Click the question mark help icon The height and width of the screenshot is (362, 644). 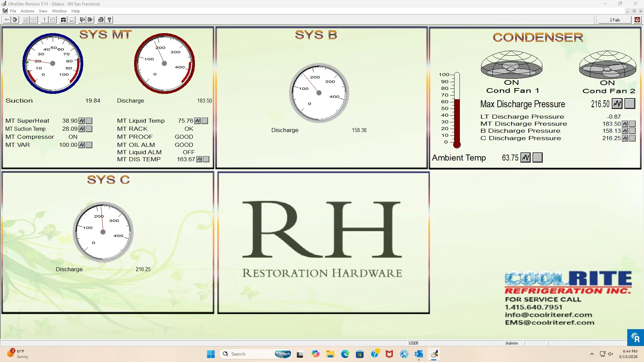(x=109, y=20)
